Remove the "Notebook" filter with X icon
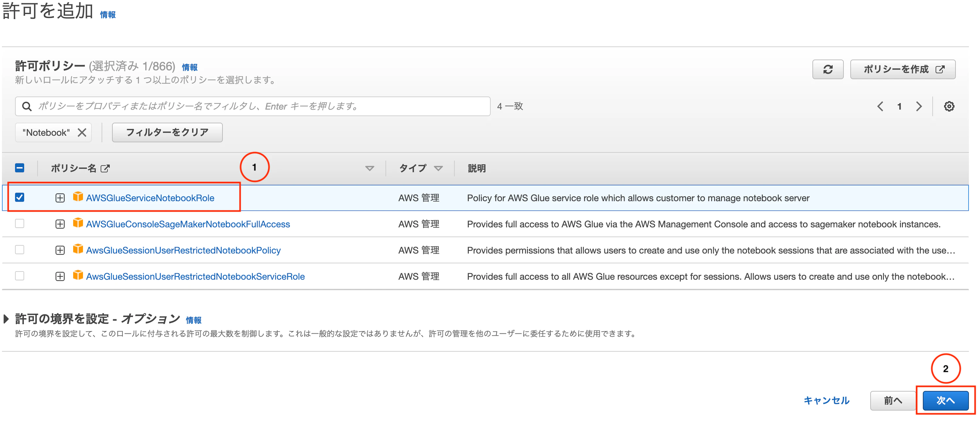The height and width of the screenshot is (422, 980). click(82, 132)
